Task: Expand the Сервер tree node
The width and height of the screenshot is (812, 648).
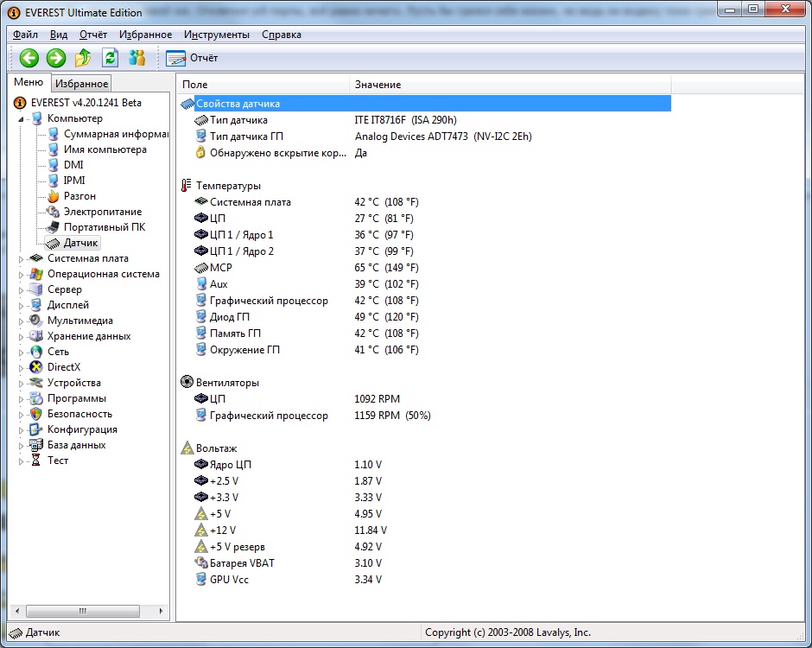Action: tap(22, 290)
